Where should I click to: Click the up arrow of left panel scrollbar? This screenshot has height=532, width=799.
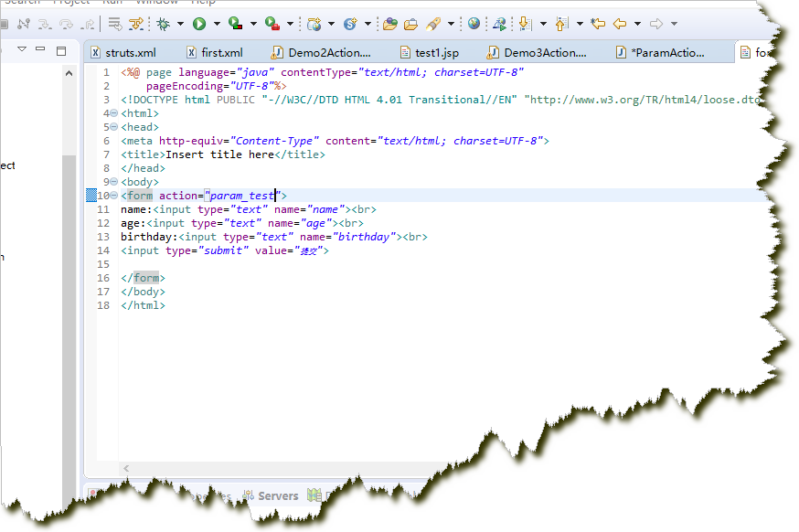[x=69, y=73]
